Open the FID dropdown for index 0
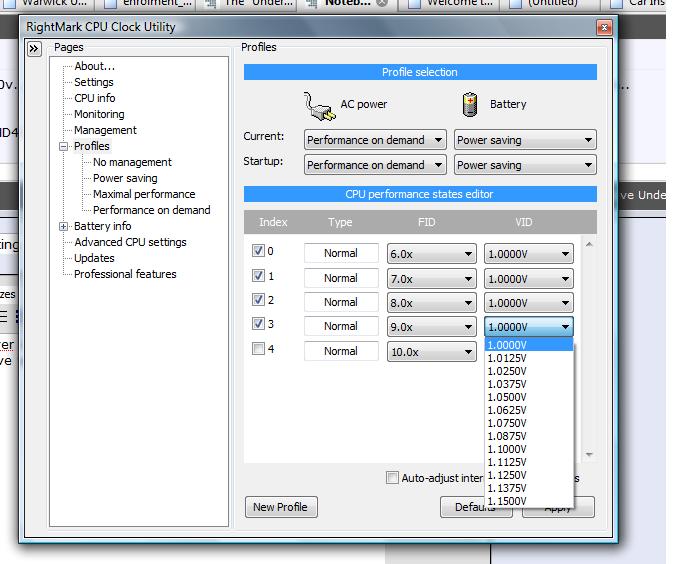 [431, 253]
